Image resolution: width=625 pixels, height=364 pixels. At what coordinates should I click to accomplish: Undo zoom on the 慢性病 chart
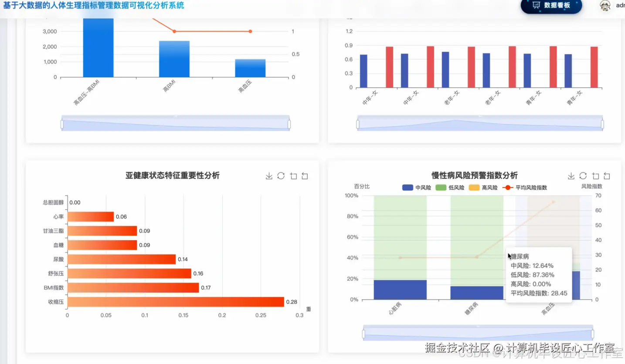pos(607,176)
